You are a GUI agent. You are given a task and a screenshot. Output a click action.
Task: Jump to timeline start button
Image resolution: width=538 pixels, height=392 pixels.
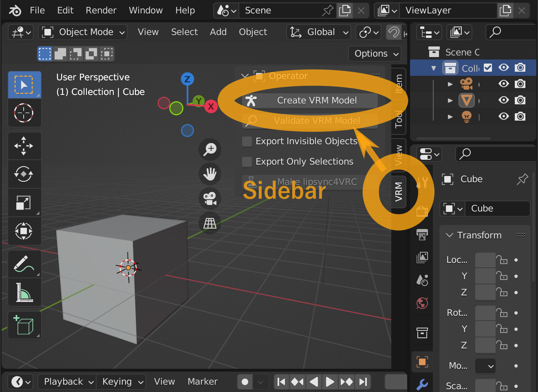[x=281, y=382]
